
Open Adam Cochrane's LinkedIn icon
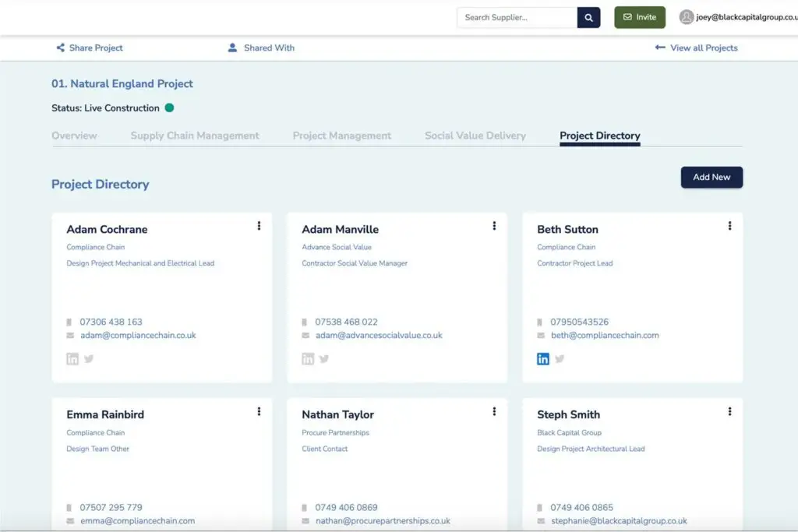coord(72,358)
